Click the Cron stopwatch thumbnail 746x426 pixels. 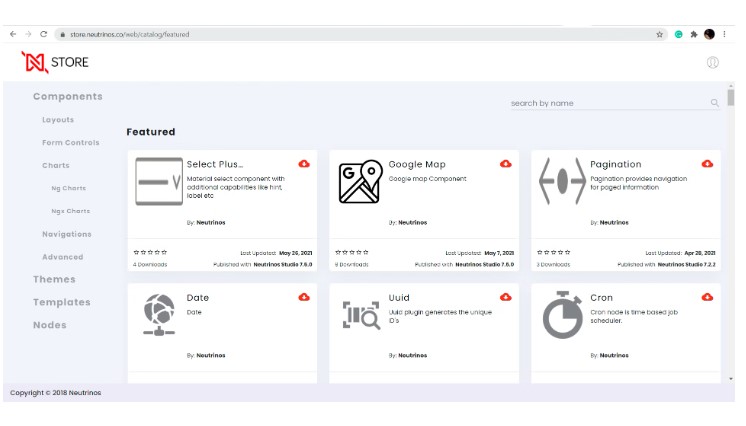tap(562, 315)
